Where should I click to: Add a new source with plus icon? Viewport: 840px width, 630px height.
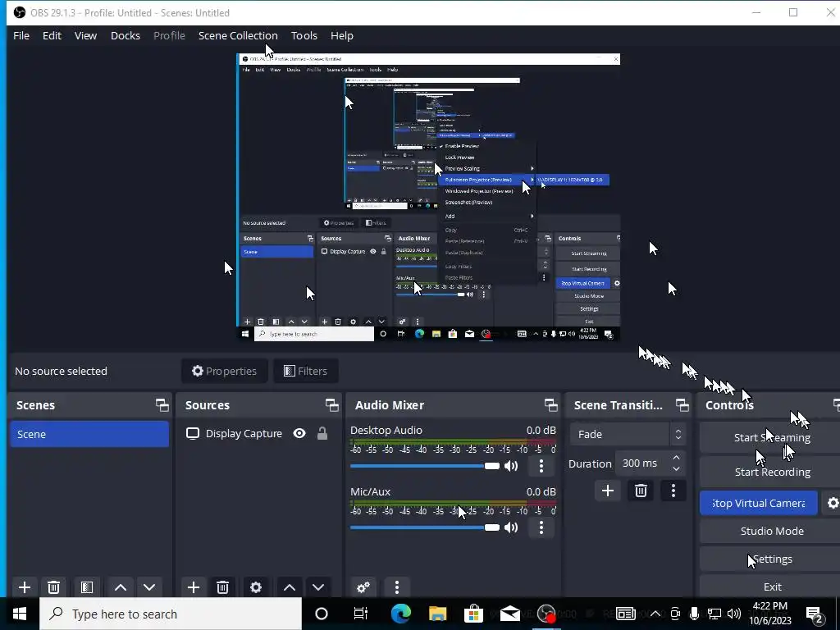tap(194, 587)
